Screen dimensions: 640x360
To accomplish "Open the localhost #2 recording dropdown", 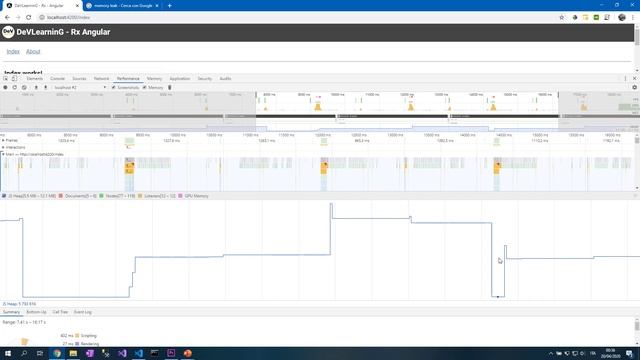I will pos(80,87).
